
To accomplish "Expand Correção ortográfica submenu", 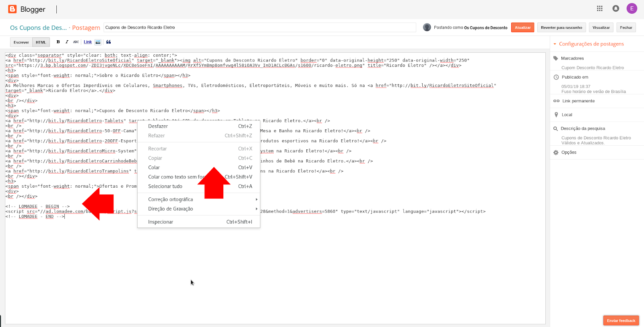I will click(x=199, y=199).
